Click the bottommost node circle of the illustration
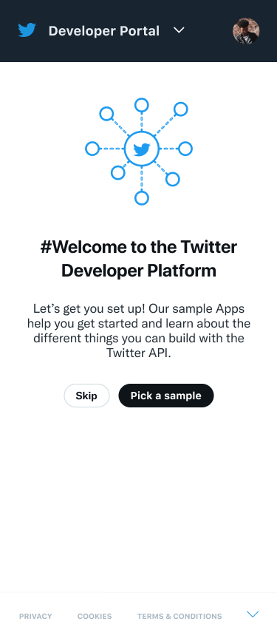Image resolution: width=277 pixels, height=644 pixels. 142,198
